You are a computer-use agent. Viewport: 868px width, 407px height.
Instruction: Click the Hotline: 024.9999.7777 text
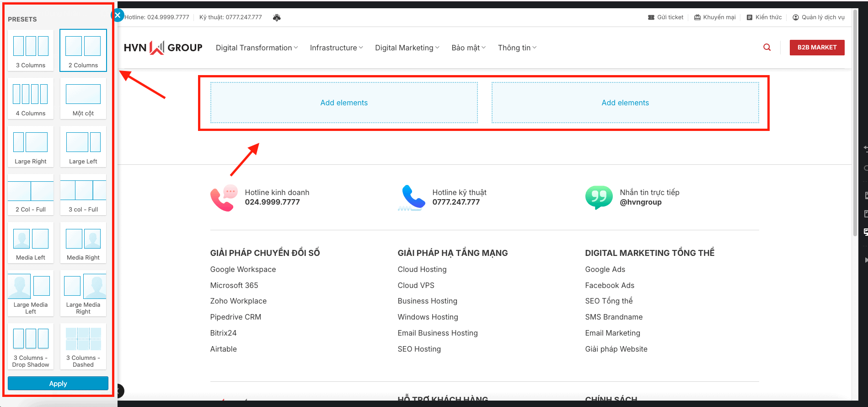pos(157,17)
